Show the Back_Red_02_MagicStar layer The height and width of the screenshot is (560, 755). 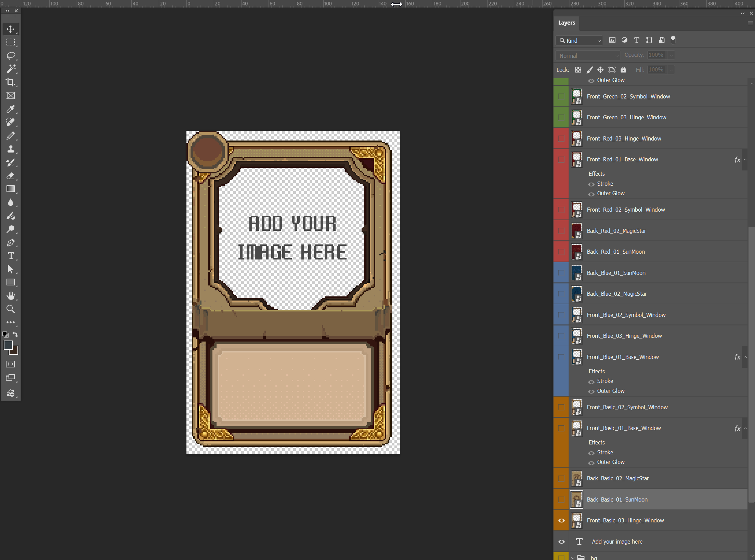tap(561, 231)
